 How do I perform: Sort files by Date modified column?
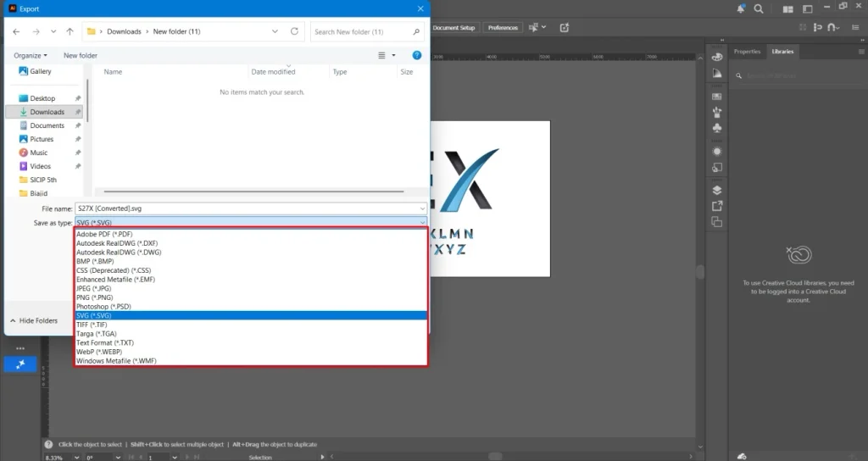click(273, 72)
